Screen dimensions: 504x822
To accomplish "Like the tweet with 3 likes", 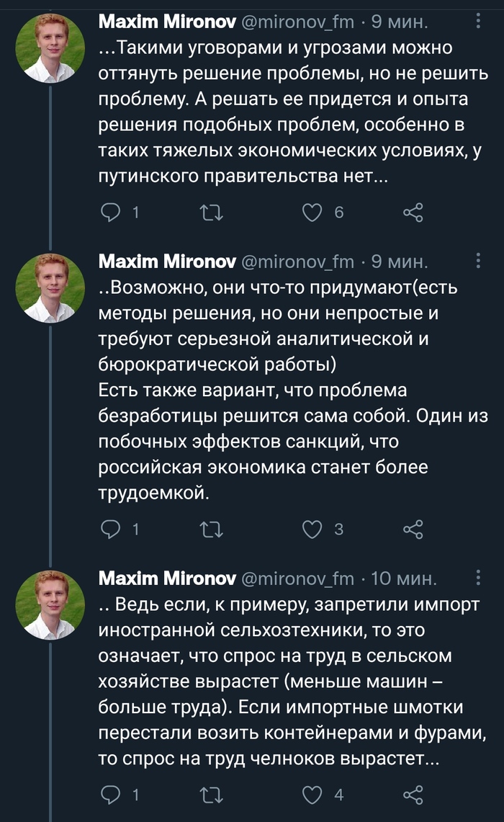I will click(x=312, y=530).
